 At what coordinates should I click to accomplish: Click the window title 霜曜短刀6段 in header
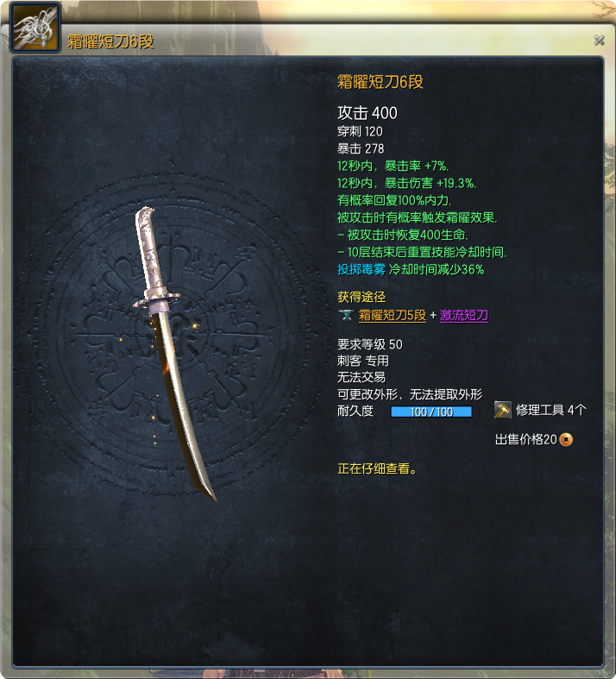tap(110, 41)
